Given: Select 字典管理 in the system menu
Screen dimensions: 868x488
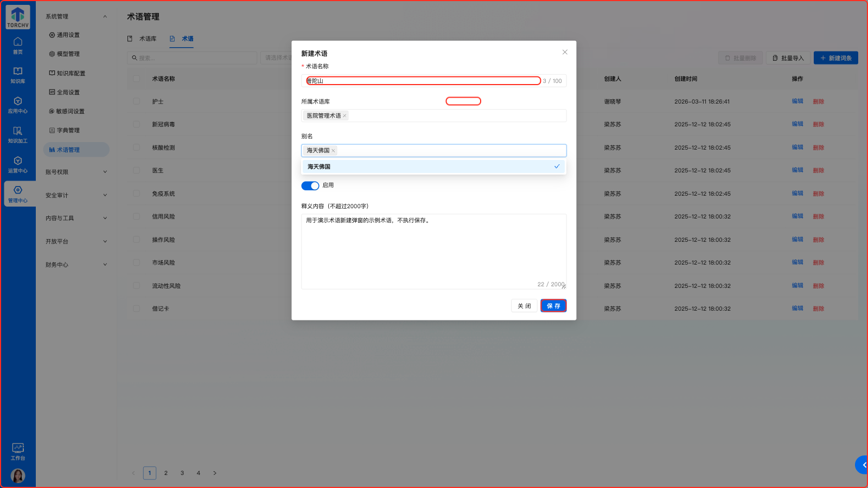Looking at the screenshot, I should (x=68, y=131).
